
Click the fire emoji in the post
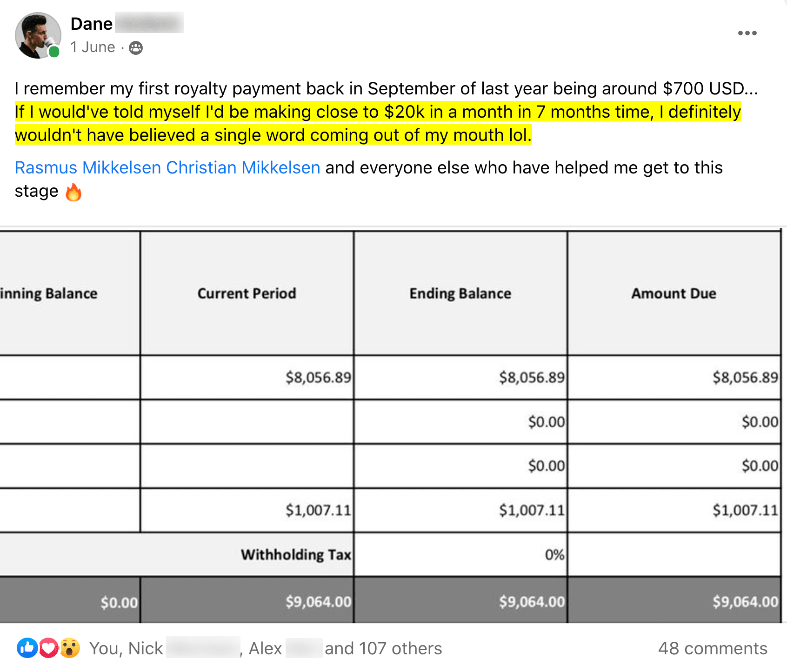click(73, 192)
